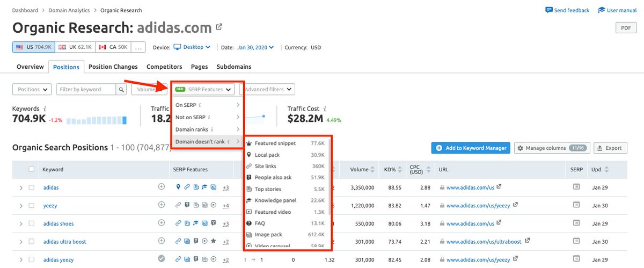
Task: Click Add to Keyword Manager button
Action: click(470, 148)
